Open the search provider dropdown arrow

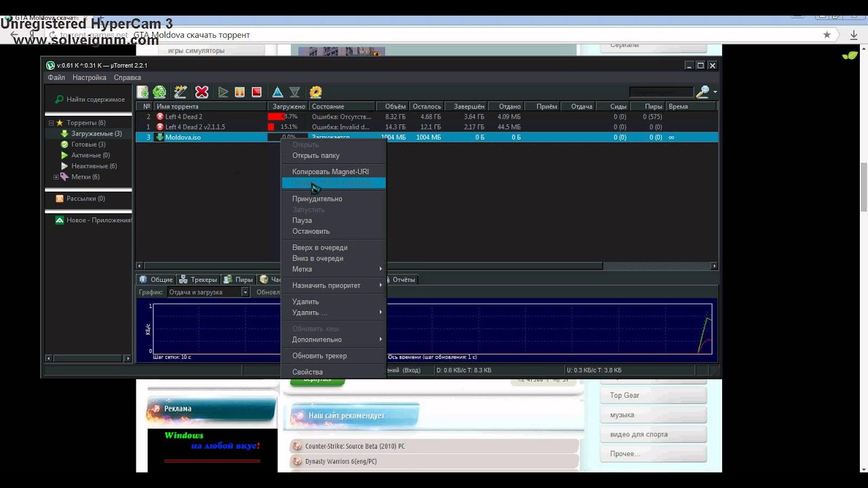[x=715, y=92]
